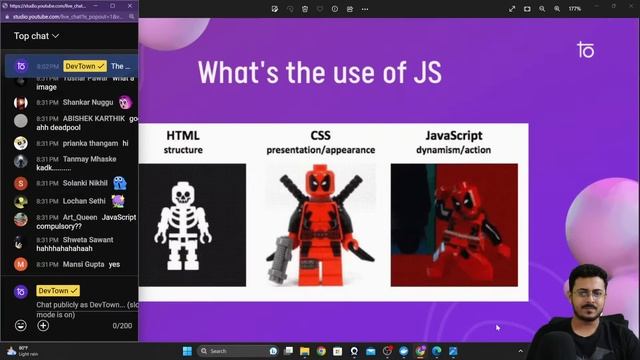Open the emoji picker smiley icon
Viewport: 640px width, 360px height.
tap(21, 325)
